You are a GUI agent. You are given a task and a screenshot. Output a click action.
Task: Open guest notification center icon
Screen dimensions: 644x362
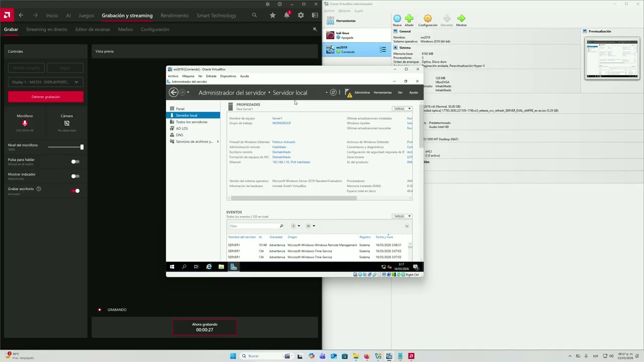[416, 267]
